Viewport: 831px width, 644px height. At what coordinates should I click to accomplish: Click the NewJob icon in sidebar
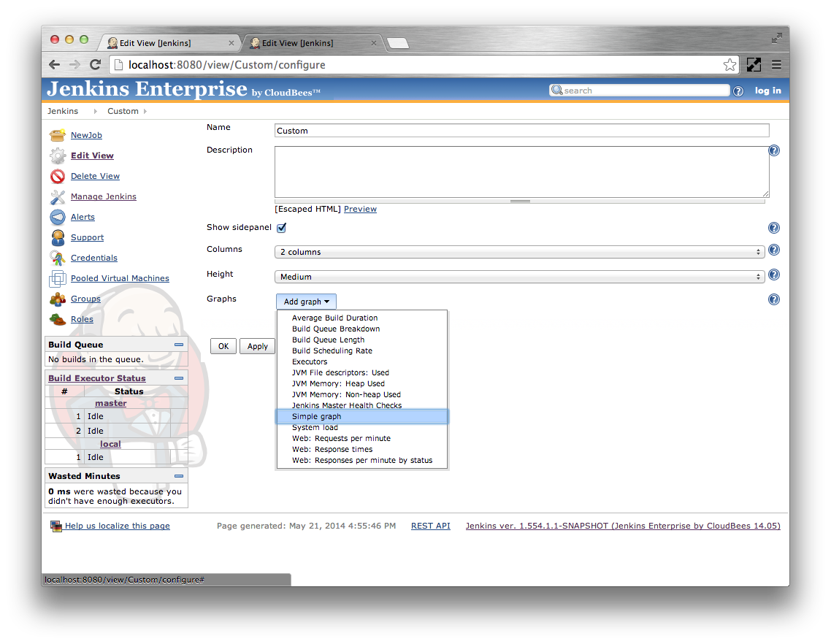click(x=57, y=135)
